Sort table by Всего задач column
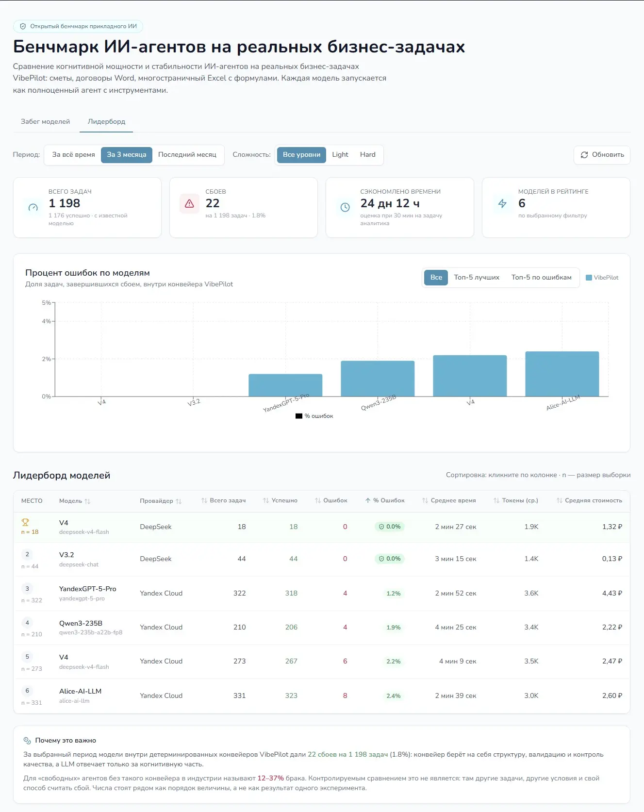This screenshot has height=812, width=644. click(223, 500)
